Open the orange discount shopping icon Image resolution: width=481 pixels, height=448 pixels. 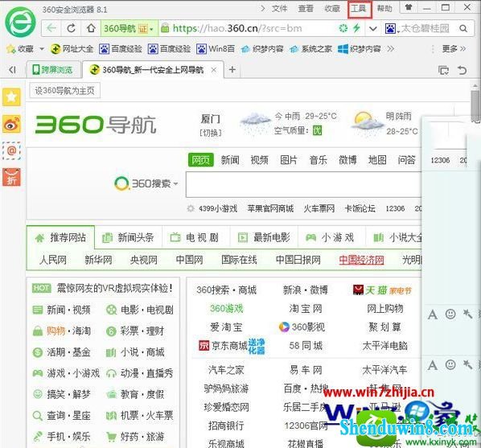pyautogui.click(x=11, y=177)
